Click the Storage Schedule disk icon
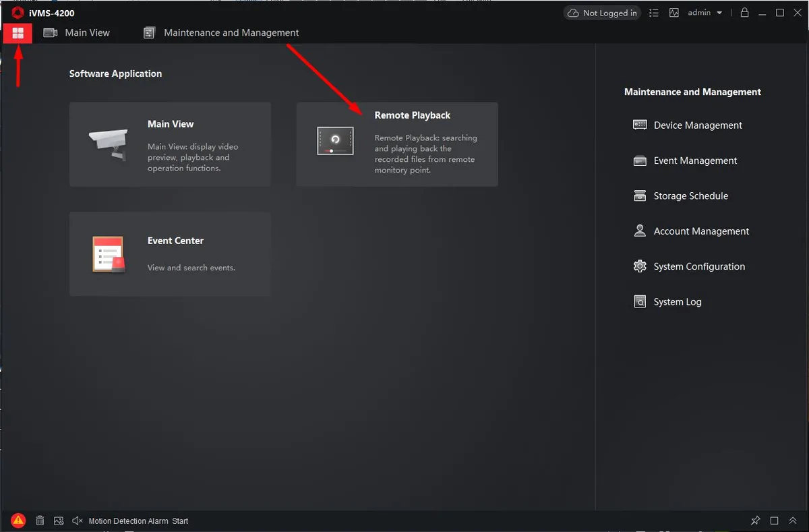The width and height of the screenshot is (809, 532). coord(640,196)
